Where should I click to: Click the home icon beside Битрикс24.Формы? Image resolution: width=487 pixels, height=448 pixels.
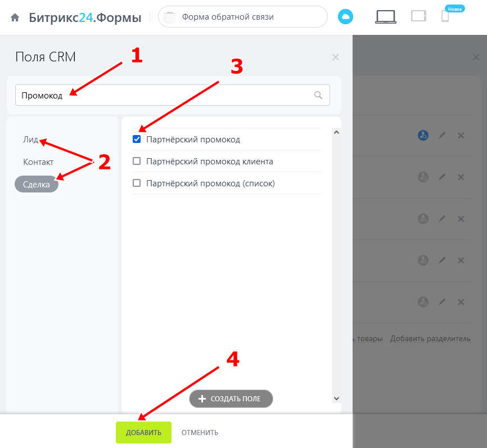(x=15, y=17)
